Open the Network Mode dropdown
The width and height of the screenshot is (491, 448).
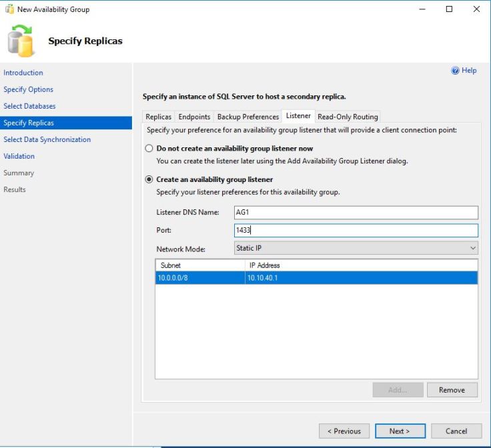(356, 248)
